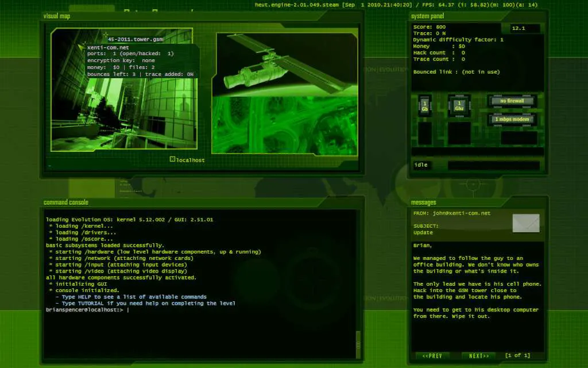Click the command console scrollbar handle
588x368 pixels.
[x=358, y=345]
